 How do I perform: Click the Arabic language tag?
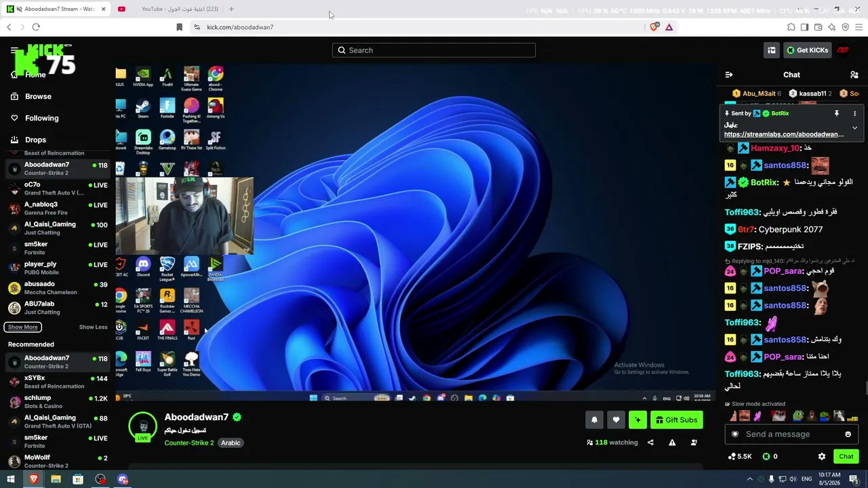[231, 443]
